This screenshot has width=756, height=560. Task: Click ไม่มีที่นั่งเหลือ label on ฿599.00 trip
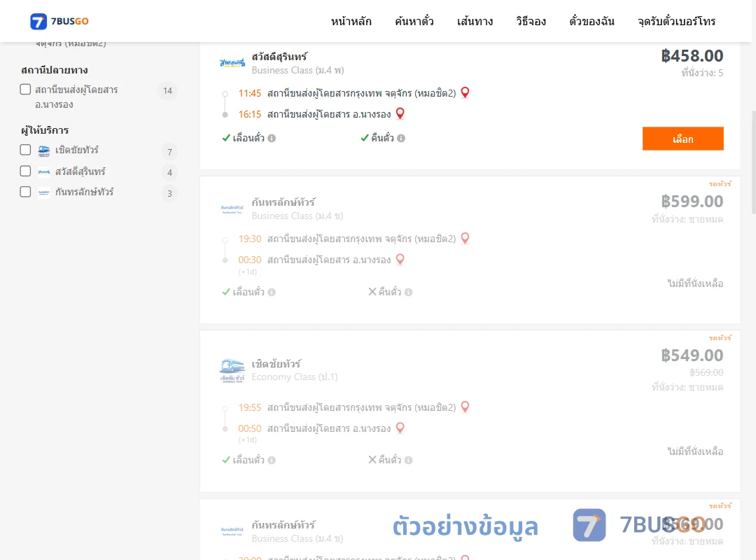pos(695,283)
